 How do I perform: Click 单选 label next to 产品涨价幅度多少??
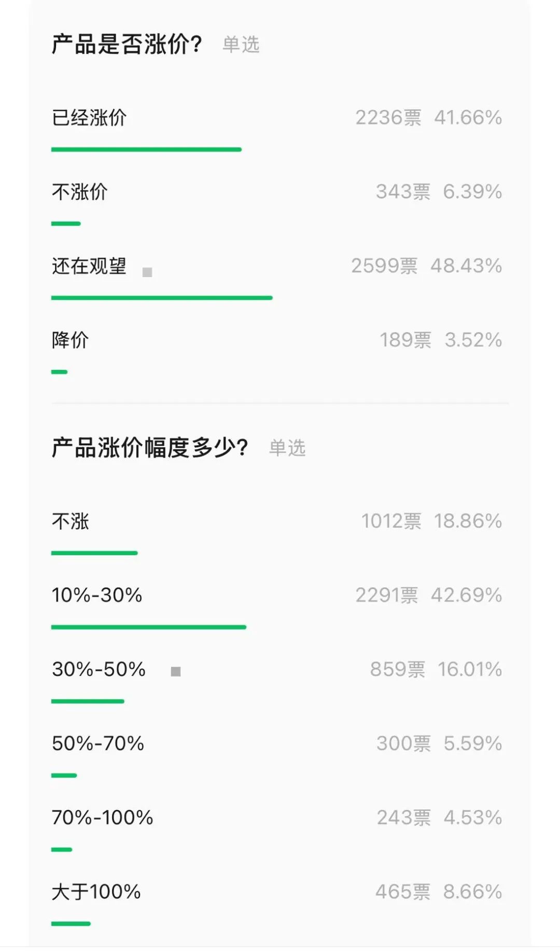click(x=287, y=448)
